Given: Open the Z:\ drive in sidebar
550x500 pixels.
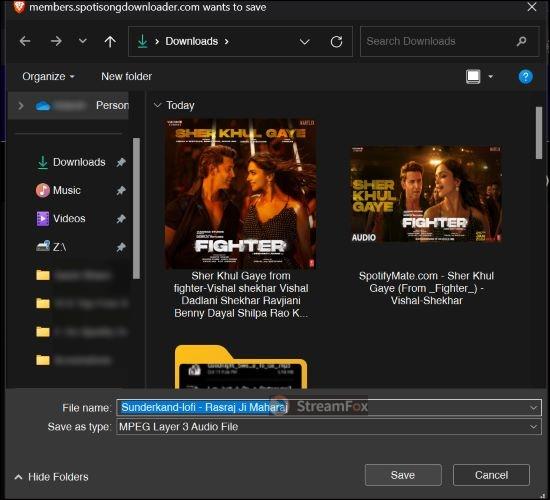Looking at the screenshot, I should [51, 247].
